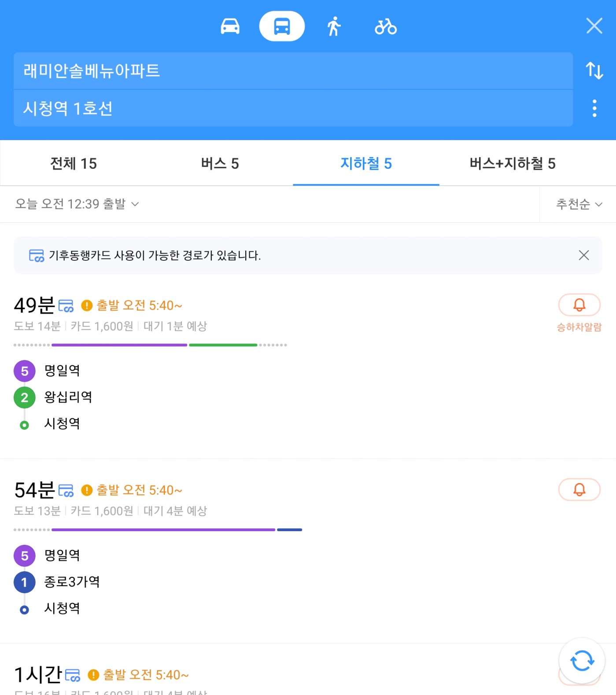The height and width of the screenshot is (695, 616).
Task: Edit the destination field 시청역 1호선
Action: click(293, 108)
